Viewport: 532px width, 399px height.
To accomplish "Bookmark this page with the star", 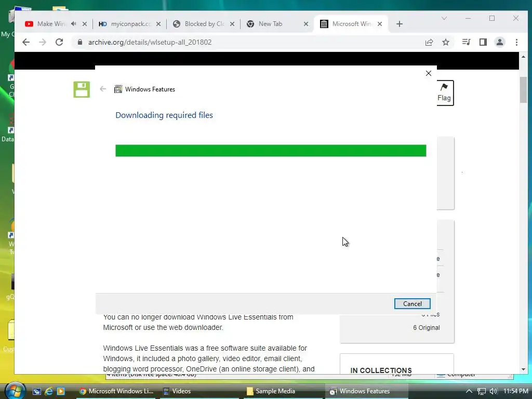I will coord(446,42).
